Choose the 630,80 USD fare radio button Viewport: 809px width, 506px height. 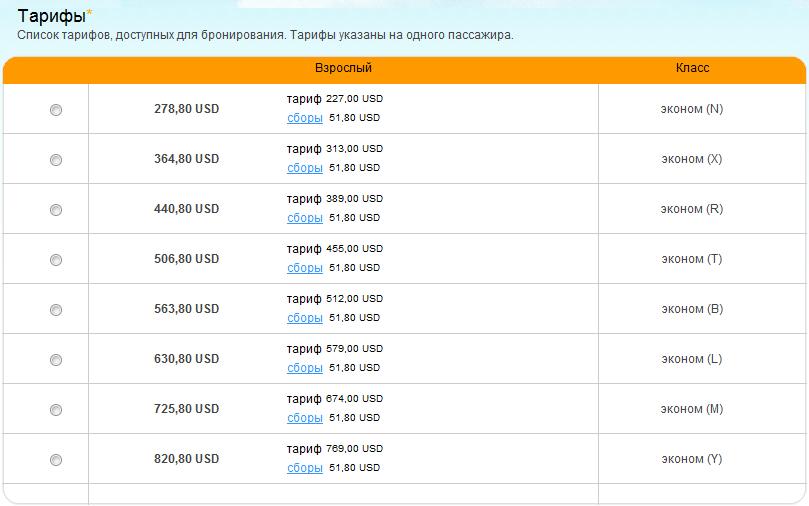pos(56,360)
